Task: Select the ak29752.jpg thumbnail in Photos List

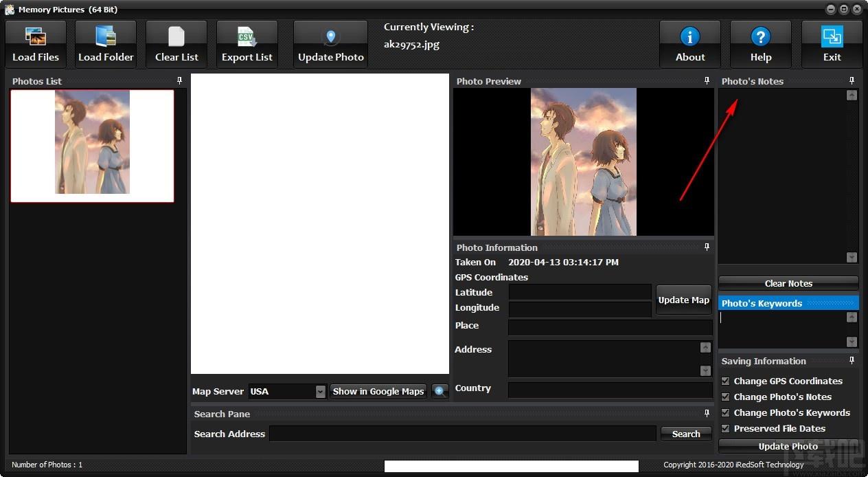Action: [92, 146]
